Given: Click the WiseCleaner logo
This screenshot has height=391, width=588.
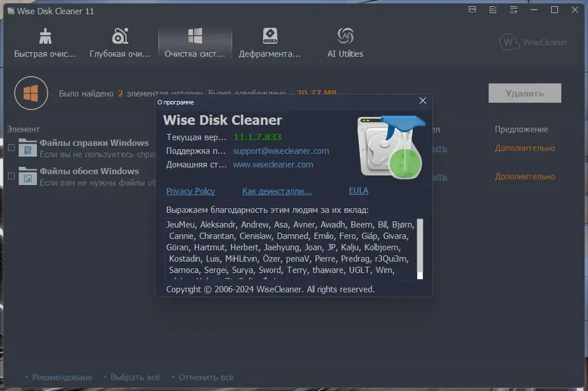Looking at the screenshot, I should [x=533, y=42].
